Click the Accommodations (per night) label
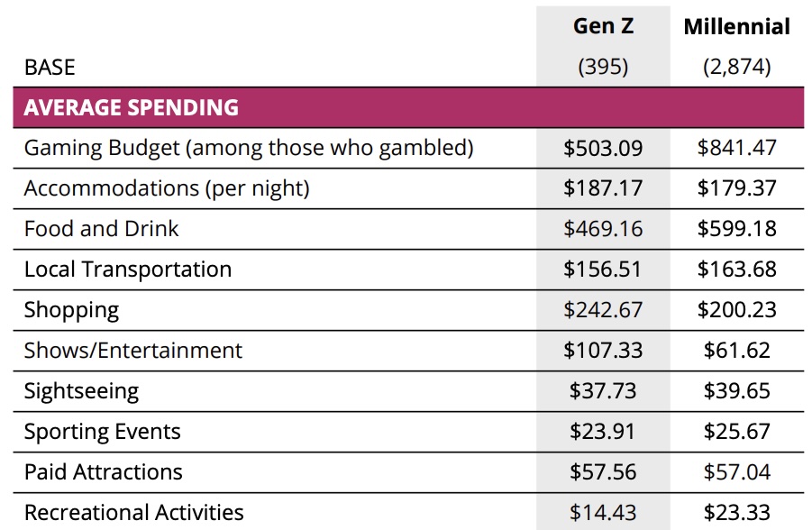 pyautogui.click(x=167, y=188)
